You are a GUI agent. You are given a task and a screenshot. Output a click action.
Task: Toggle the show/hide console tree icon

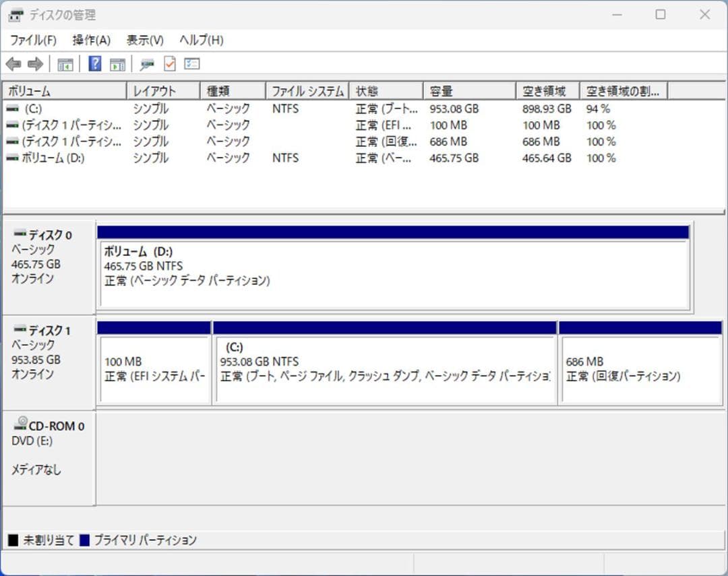point(65,63)
